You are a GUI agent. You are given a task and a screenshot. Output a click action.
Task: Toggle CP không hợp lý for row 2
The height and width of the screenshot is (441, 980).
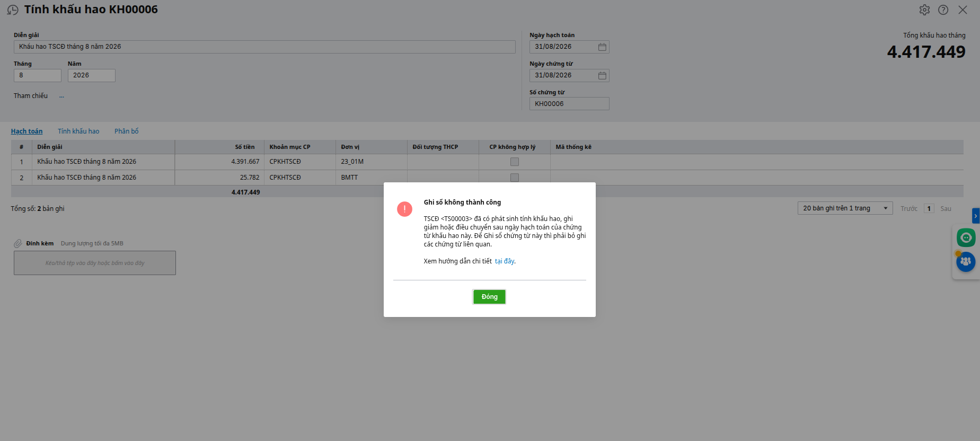514,178
